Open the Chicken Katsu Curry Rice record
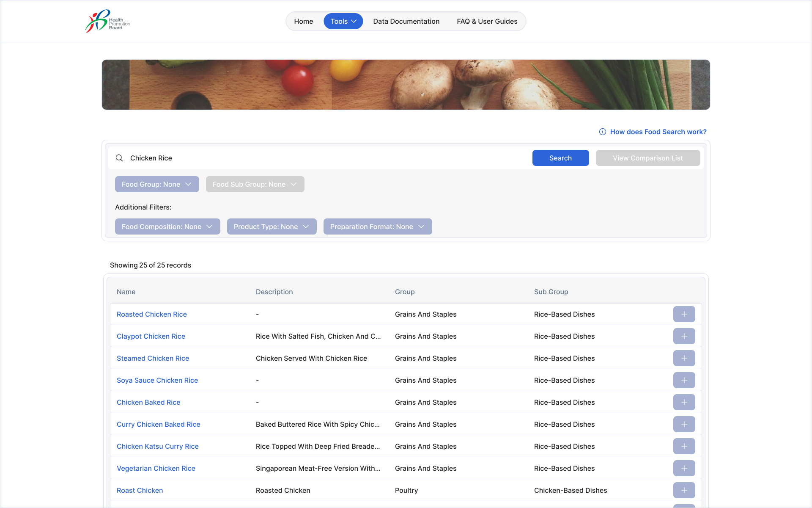The width and height of the screenshot is (812, 508). coord(158,446)
